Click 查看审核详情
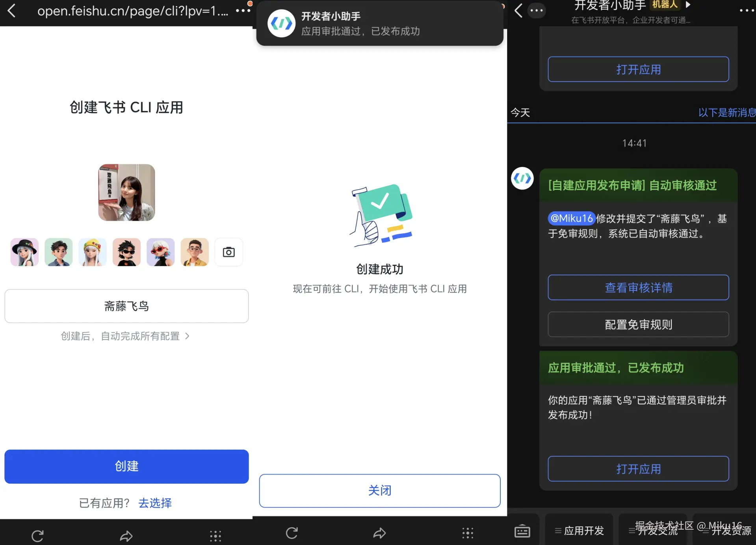Viewport: 756px width, 545px height. [638, 288]
